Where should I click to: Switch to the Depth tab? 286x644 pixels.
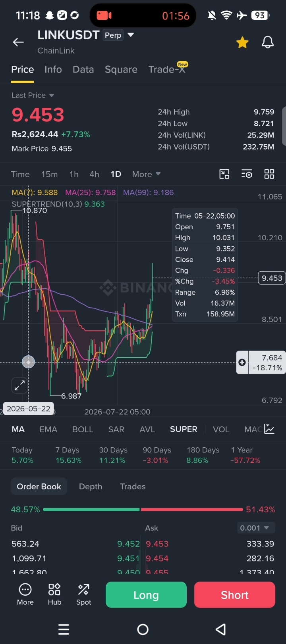pos(91,487)
